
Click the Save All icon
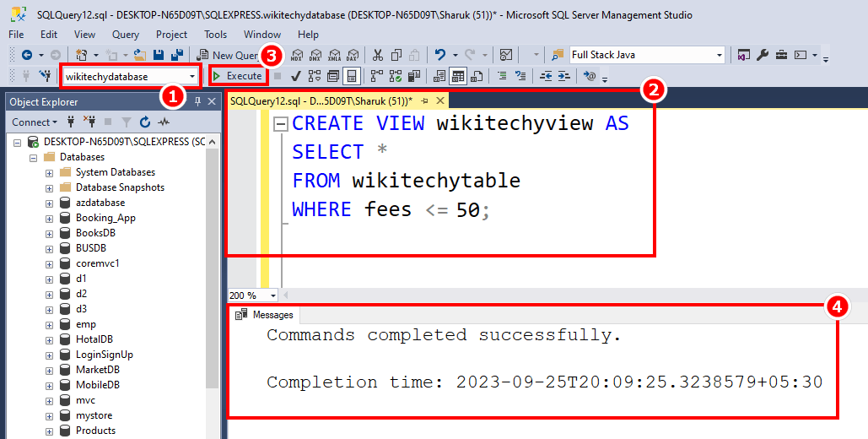click(178, 55)
